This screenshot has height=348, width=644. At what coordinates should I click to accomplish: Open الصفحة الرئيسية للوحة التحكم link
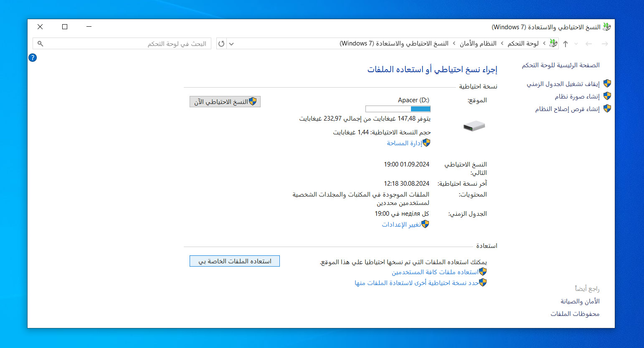(x=560, y=65)
